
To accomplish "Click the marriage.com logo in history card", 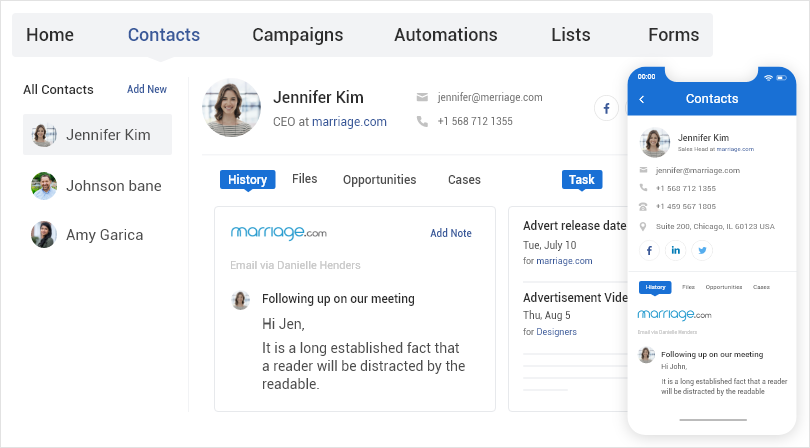I will (x=278, y=233).
